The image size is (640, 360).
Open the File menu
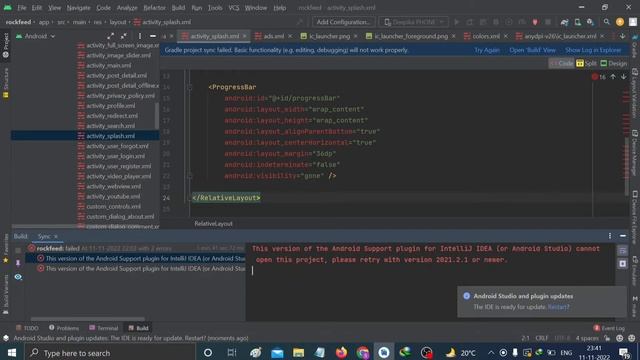[21, 8]
